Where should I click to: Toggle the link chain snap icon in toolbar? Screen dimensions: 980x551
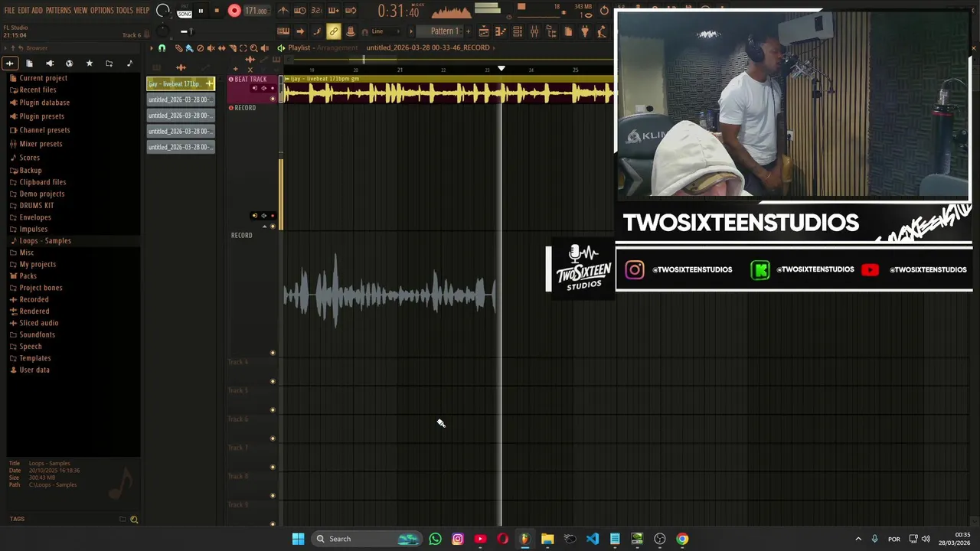tap(333, 31)
